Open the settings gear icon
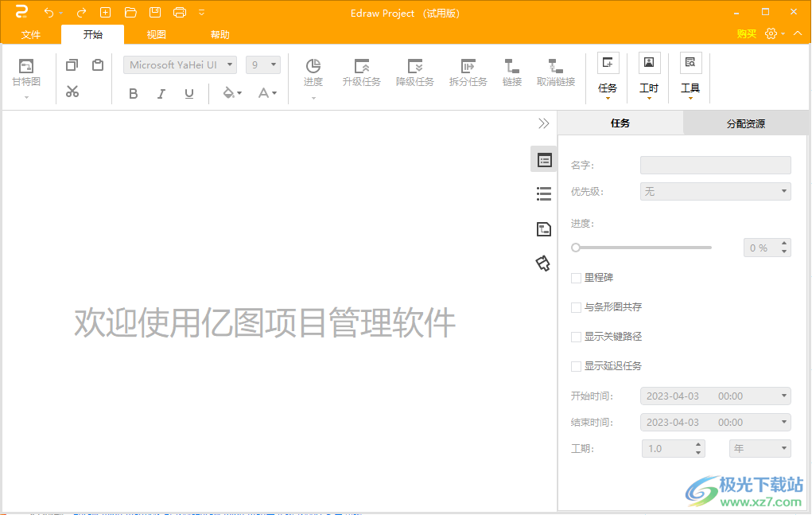The image size is (812, 515). click(771, 33)
